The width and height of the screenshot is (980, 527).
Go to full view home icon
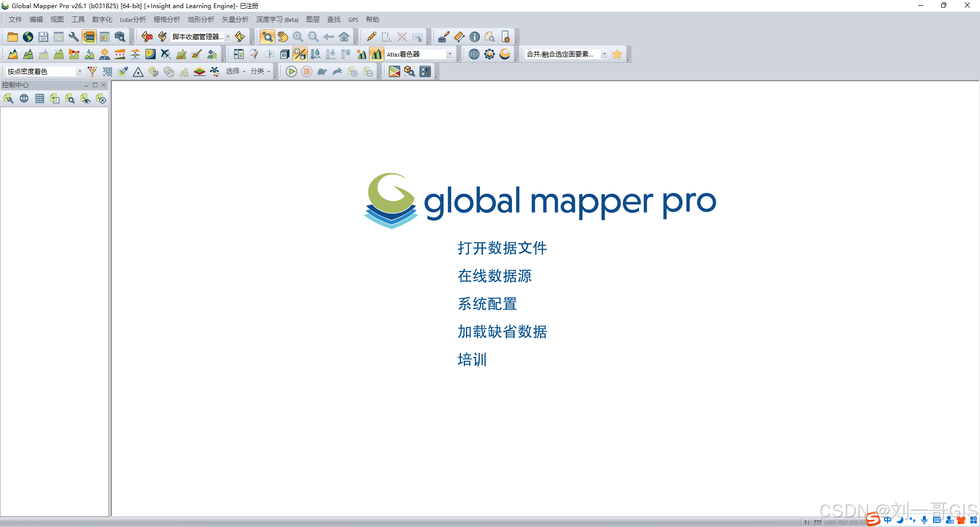[x=344, y=37]
